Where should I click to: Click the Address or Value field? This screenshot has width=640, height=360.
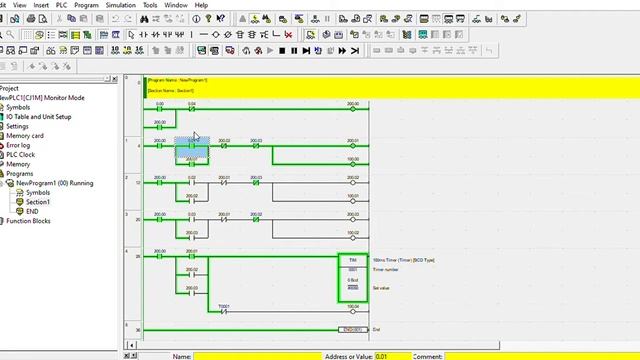pos(393,357)
